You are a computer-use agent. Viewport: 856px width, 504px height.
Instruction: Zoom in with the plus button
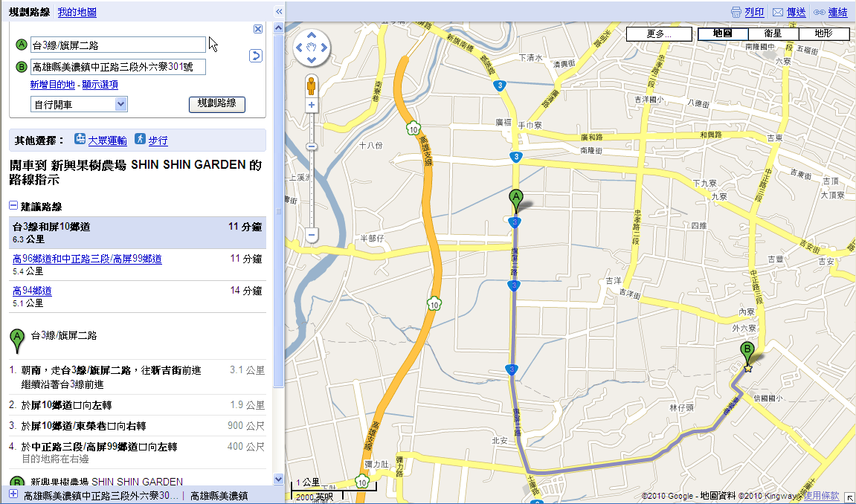tap(311, 106)
